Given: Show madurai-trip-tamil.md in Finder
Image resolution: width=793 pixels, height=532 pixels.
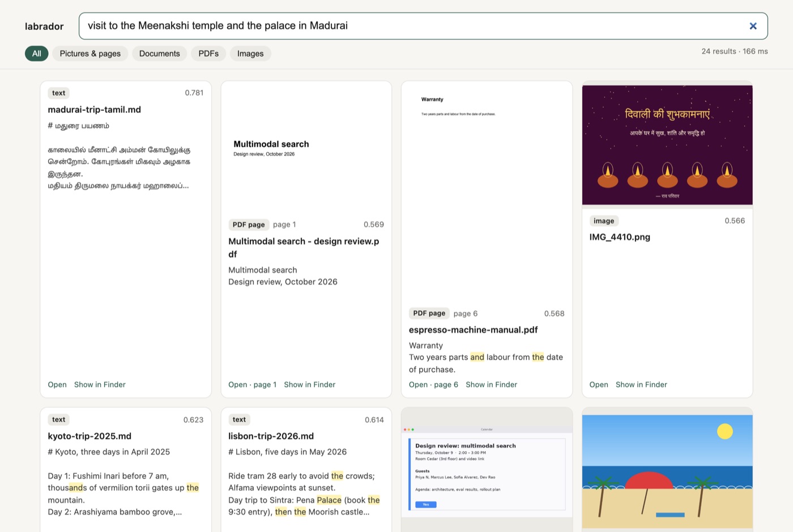Looking at the screenshot, I should 100,385.
